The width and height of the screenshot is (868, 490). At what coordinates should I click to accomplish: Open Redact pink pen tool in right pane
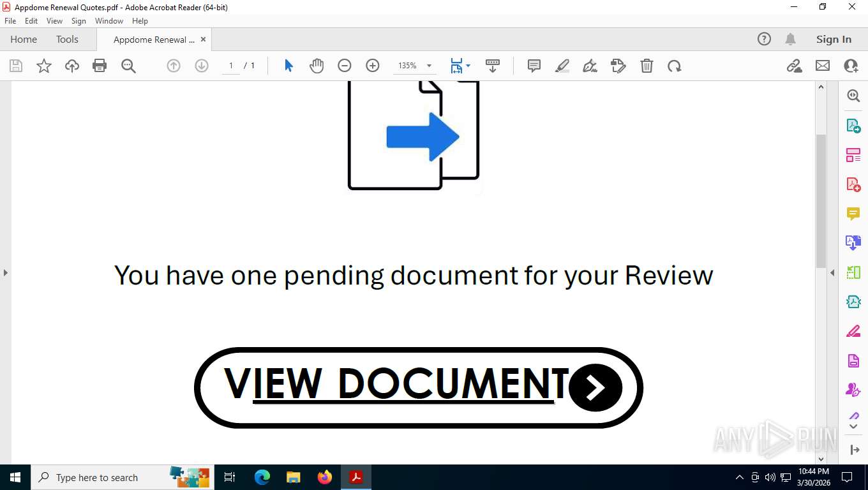coord(853,331)
